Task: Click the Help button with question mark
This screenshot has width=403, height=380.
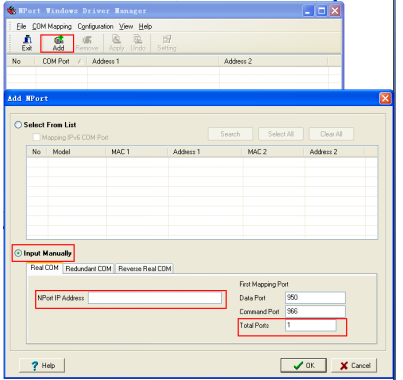Action: coord(42,366)
